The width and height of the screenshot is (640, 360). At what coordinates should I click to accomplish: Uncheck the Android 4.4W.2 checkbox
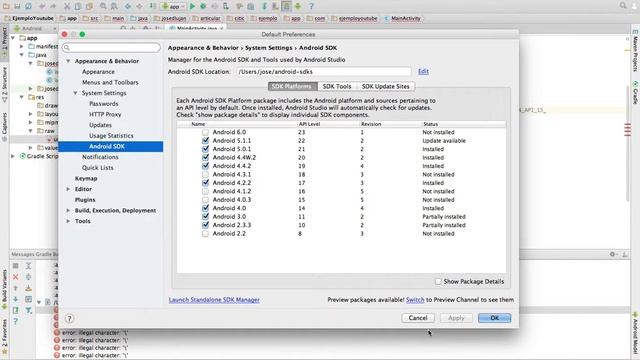[x=205, y=158]
